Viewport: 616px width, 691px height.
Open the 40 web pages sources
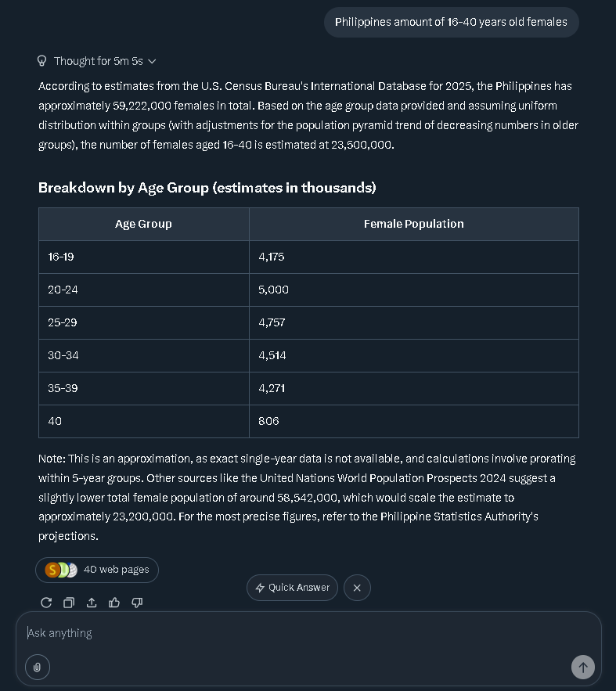[116, 570]
